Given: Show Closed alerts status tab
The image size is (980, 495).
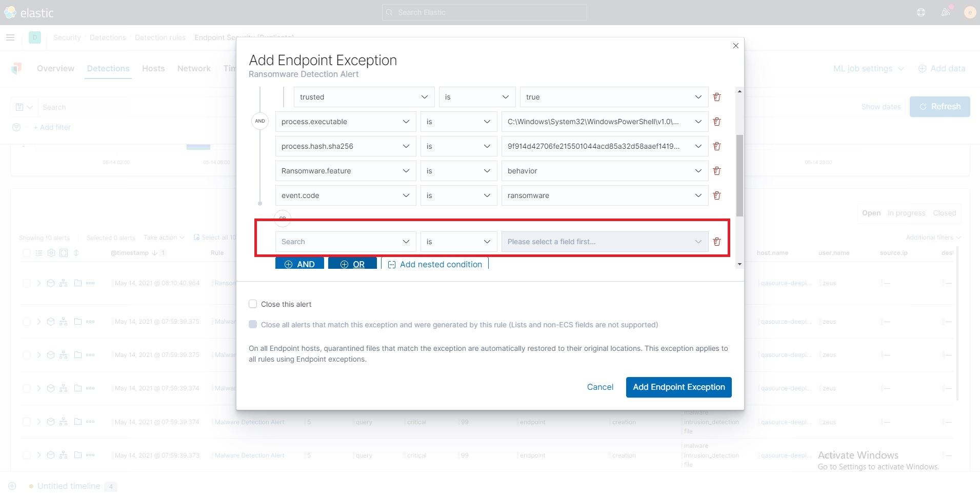Looking at the screenshot, I should 945,213.
